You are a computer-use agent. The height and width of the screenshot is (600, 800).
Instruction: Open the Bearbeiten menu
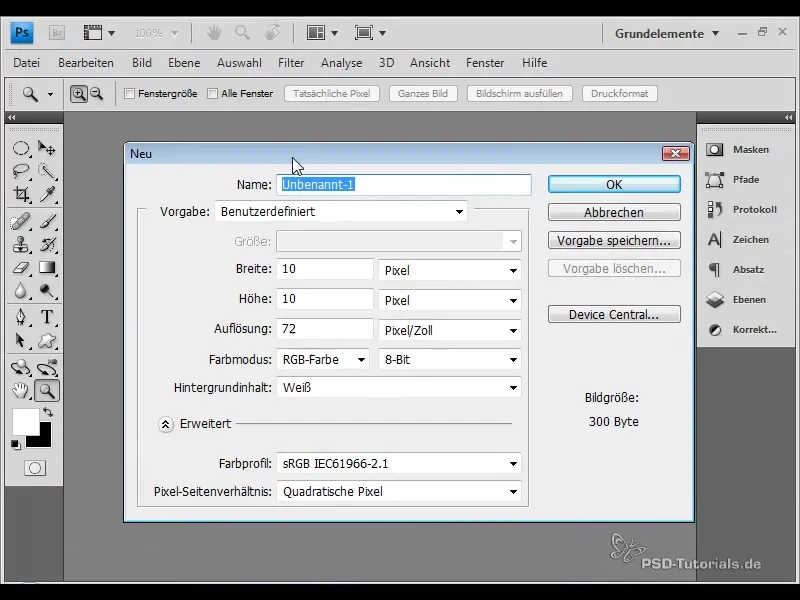(x=86, y=63)
